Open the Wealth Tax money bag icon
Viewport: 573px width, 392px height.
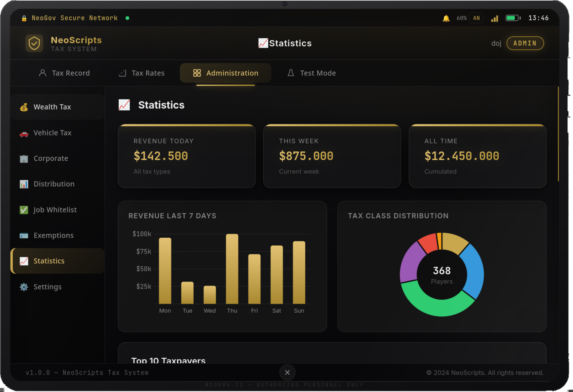(24, 107)
